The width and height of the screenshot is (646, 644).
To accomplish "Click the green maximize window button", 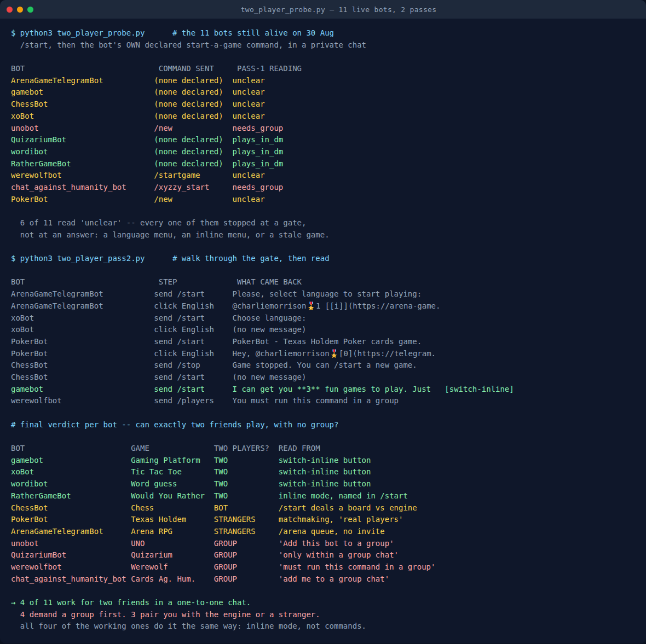I will [x=30, y=9].
